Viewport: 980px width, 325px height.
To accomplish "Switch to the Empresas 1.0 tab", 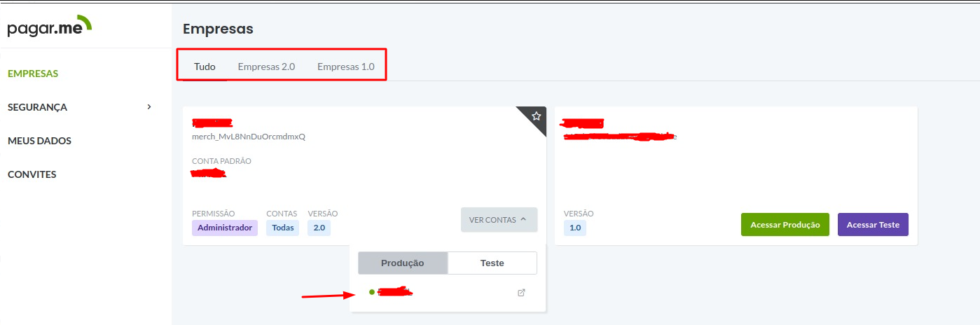I will tap(346, 67).
